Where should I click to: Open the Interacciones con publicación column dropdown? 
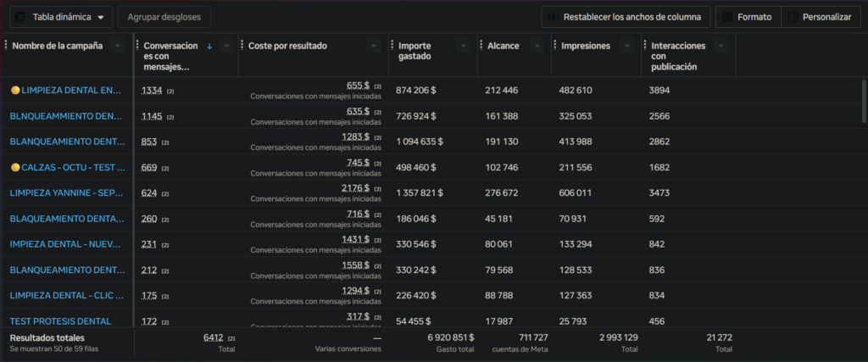point(721,46)
